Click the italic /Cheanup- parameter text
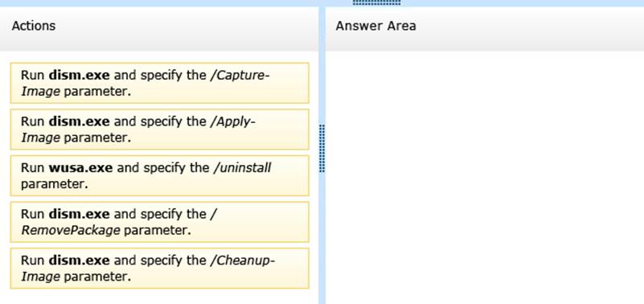Image resolution: width=644 pixels, height=304 pixels. click(243, 261)
